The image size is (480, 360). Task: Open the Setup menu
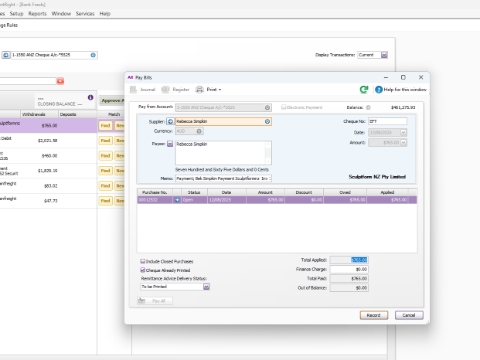16,14
